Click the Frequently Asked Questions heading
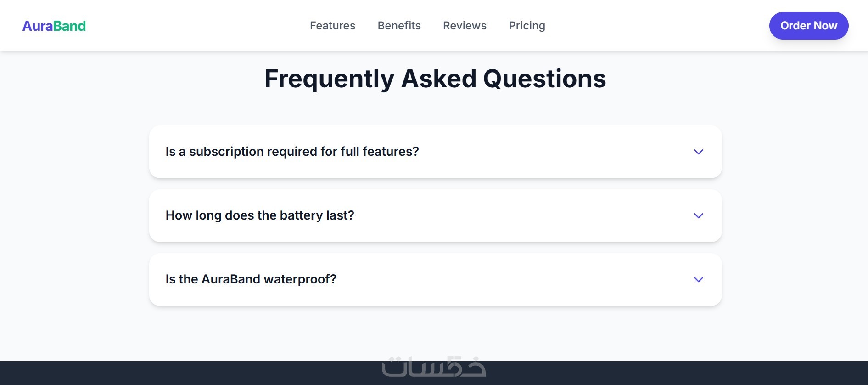 (435, 79)
